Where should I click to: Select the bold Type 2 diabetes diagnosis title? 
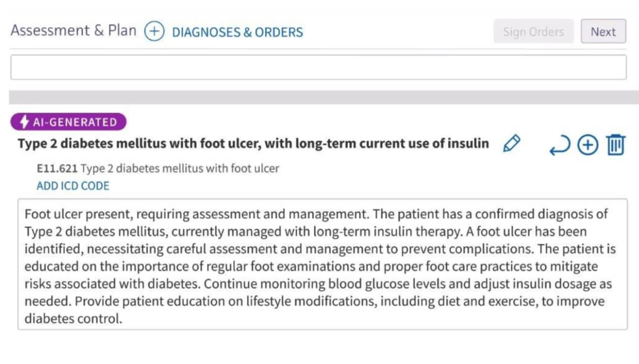click(253, 143)
